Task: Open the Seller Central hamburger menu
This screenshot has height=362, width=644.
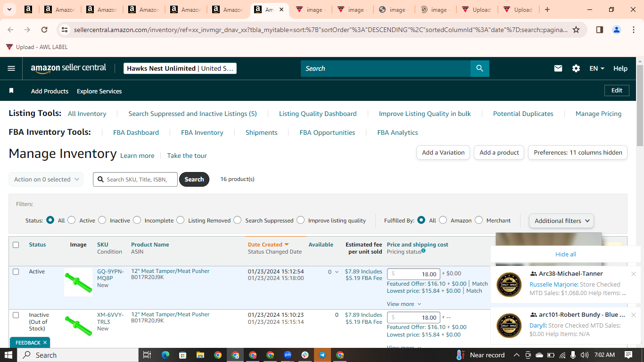Action: point(11,68)
